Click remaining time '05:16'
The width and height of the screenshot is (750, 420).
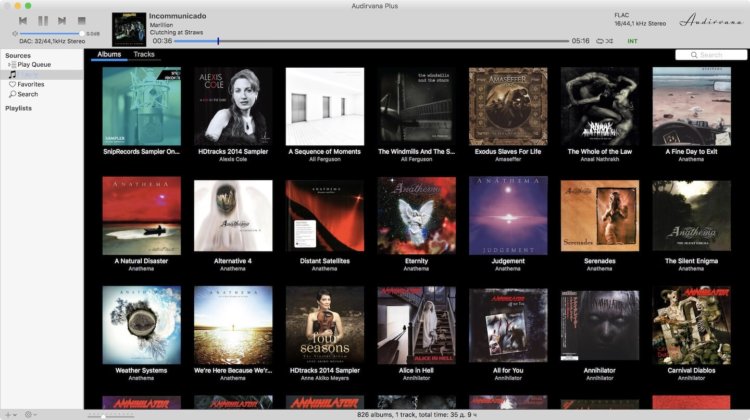[580, 41]
